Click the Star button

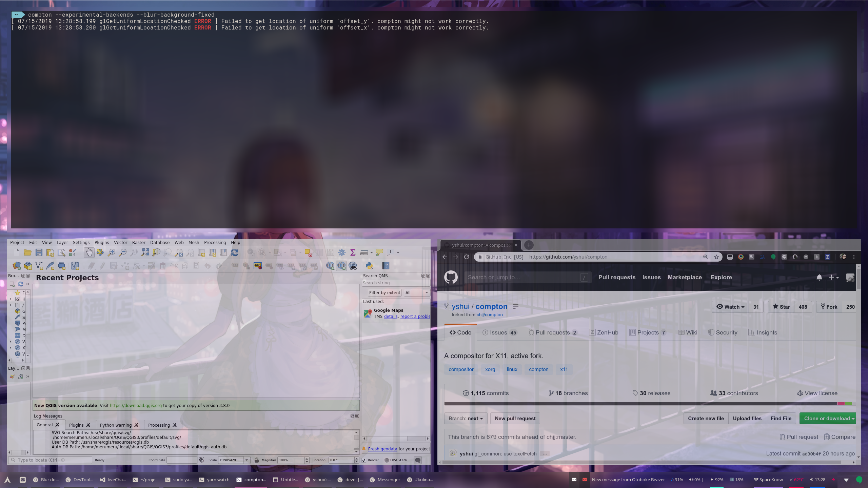coord(781,307)
